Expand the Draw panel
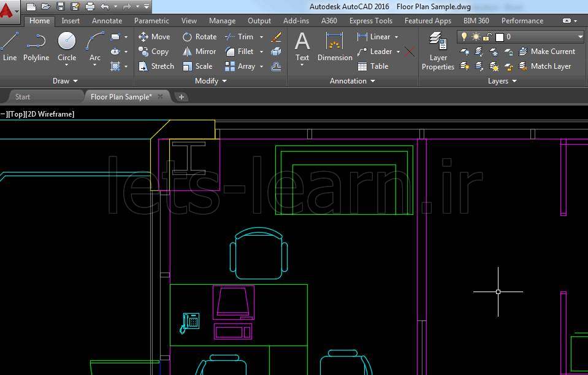The height and width of the screenshot is (375, 588). click(x=65, y=80)
